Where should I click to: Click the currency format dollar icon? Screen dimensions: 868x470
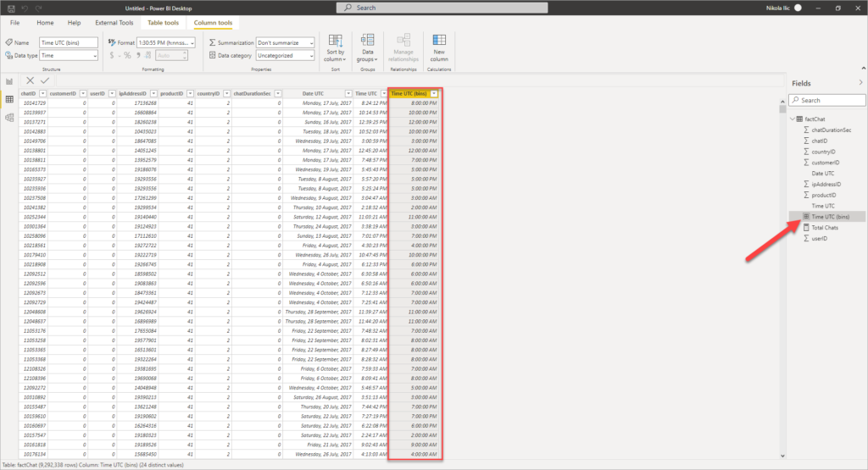point(112,55)
